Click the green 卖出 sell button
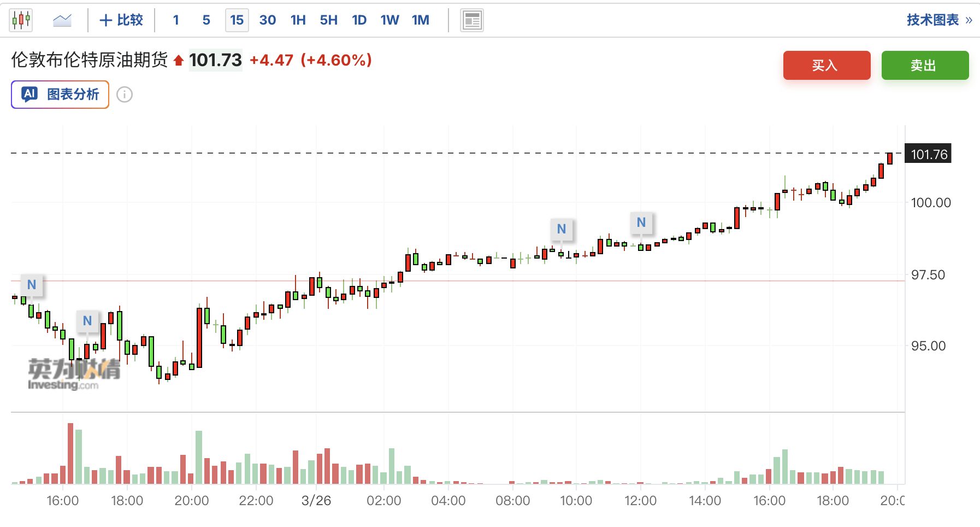 point(925,66)
